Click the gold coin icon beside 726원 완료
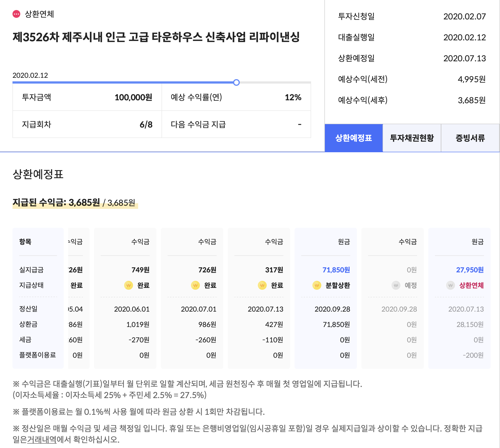500x448 pixels. coord(195,285)
